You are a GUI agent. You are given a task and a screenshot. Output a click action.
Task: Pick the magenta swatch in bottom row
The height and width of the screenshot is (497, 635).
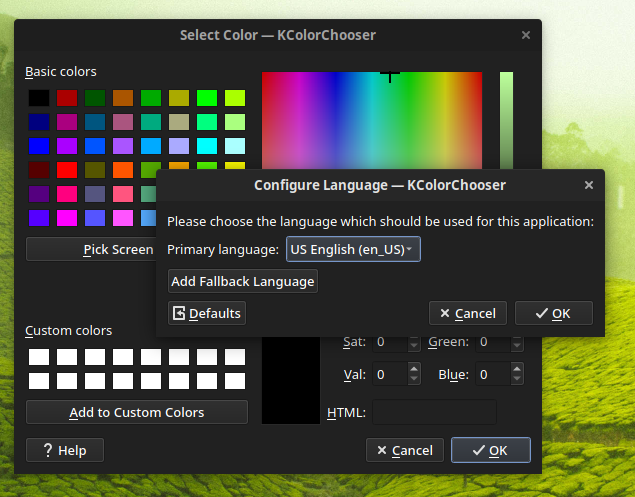[67, 218]
